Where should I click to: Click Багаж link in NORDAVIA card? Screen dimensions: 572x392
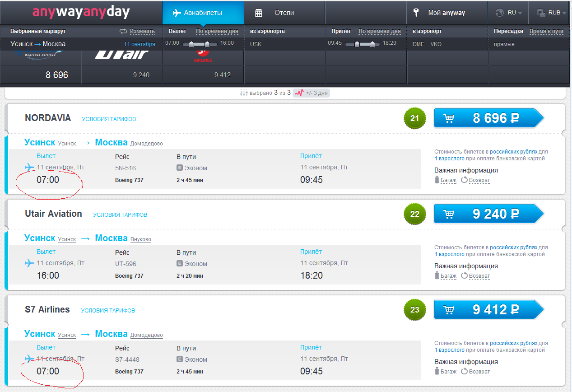448,180
